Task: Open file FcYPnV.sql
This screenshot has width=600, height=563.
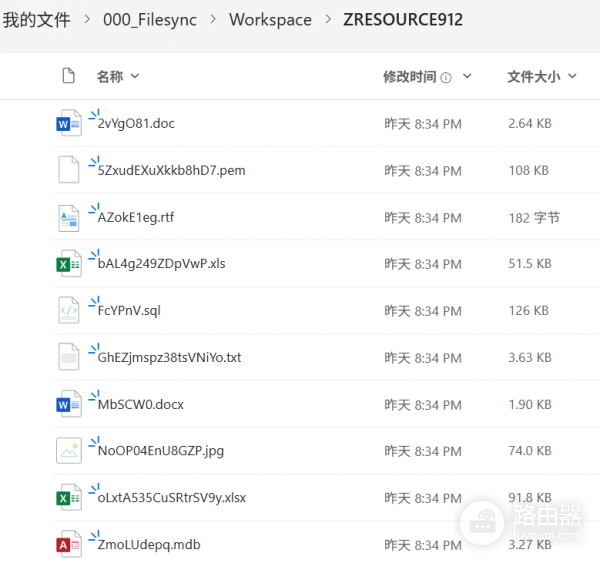Action: pos(129,310)
